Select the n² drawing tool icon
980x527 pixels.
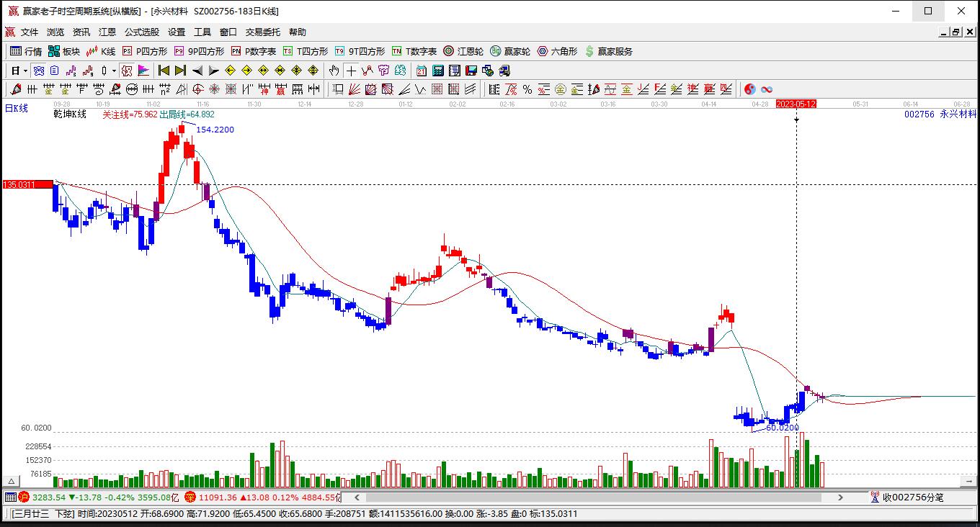[x=165, y=89]
